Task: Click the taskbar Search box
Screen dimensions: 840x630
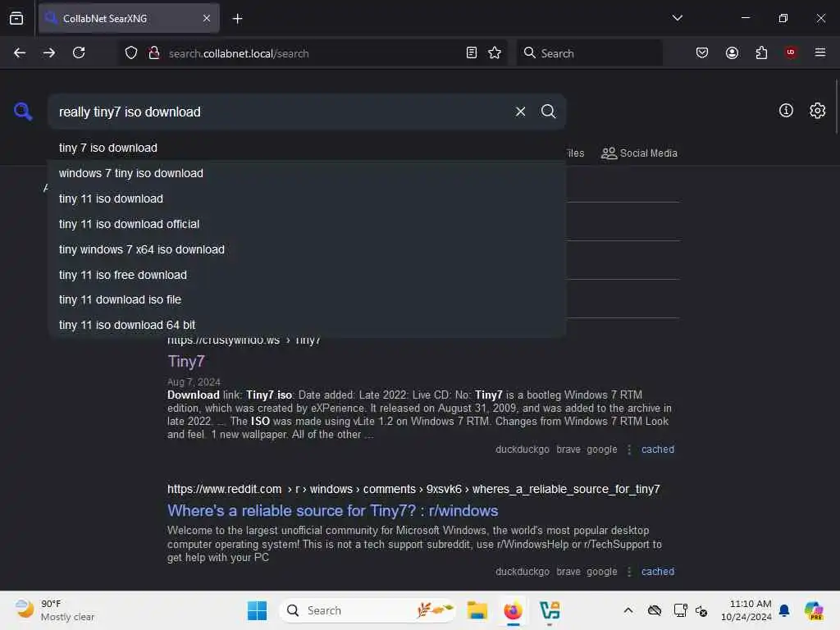Action: point(367,610)
